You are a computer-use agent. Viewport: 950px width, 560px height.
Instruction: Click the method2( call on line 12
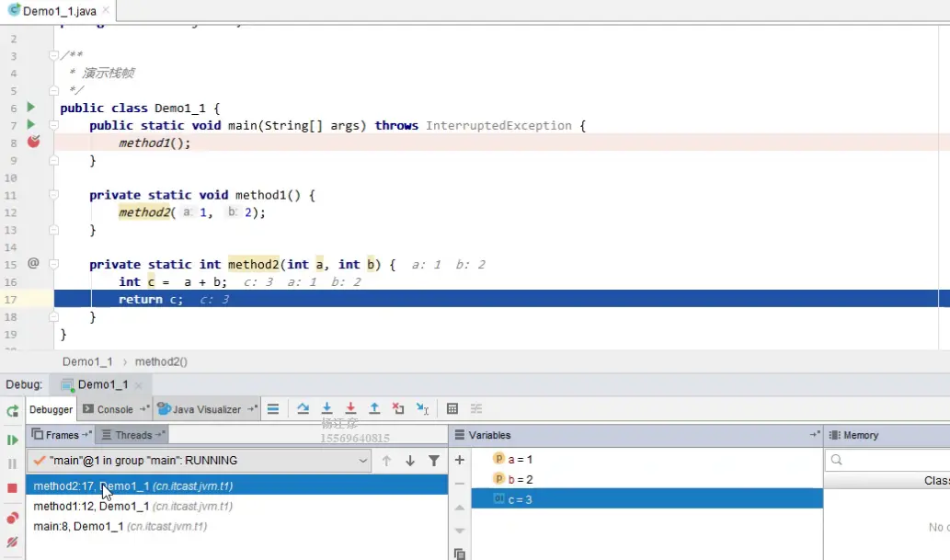pyautogui.click(x=147, y=212)
